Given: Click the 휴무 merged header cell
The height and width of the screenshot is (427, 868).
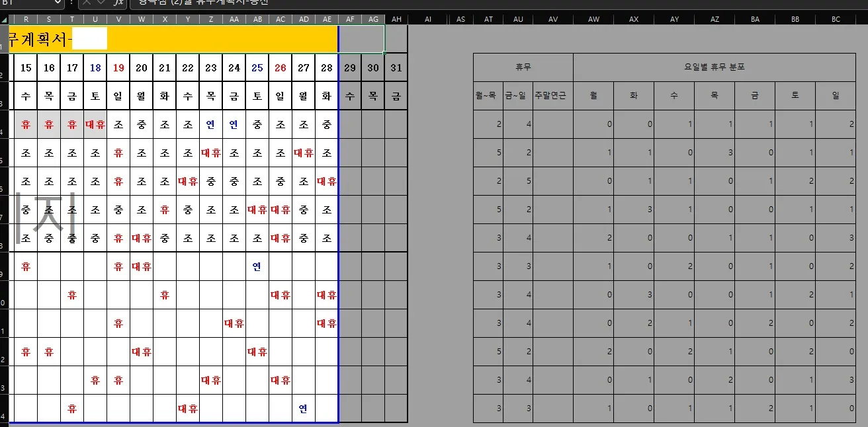Looking at the screenshot, I should point(523,67).
